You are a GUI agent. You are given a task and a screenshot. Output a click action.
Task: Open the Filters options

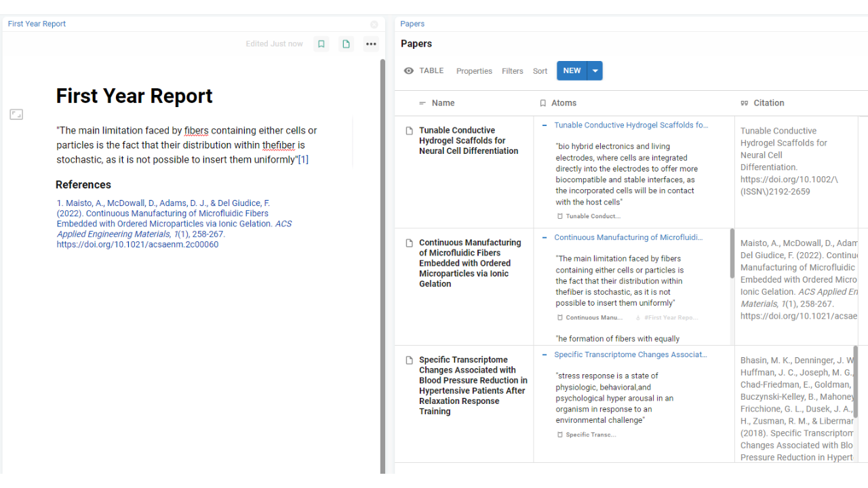click(x=512, y=70)
